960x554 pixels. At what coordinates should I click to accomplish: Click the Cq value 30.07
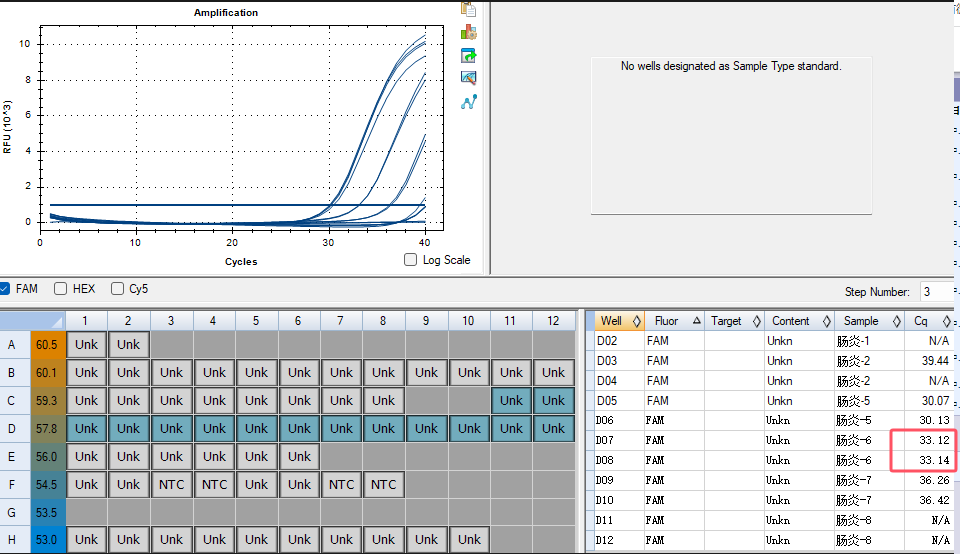click(x=935, y=401)
